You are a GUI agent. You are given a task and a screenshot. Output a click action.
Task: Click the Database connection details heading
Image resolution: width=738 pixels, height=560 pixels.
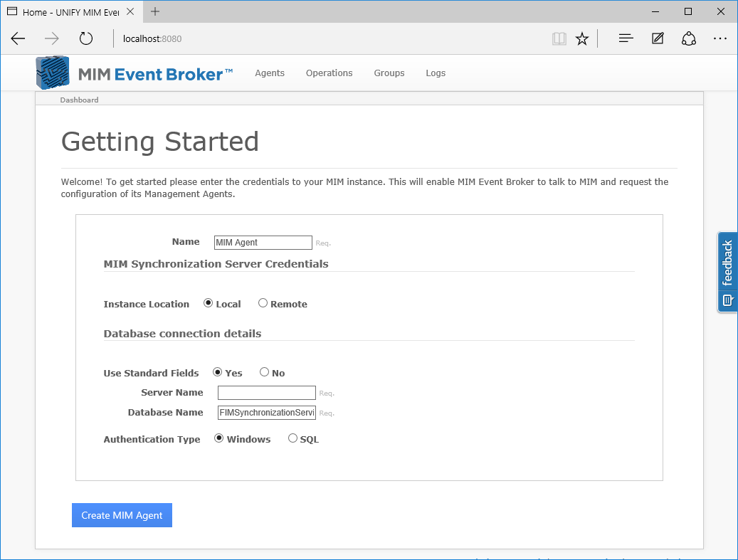pos(183,334)
